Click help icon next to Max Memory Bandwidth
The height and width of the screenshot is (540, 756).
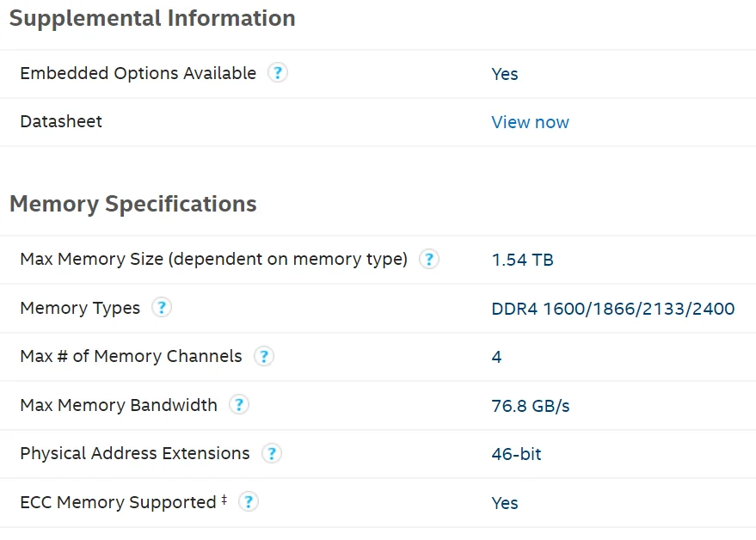coord(239,405)
